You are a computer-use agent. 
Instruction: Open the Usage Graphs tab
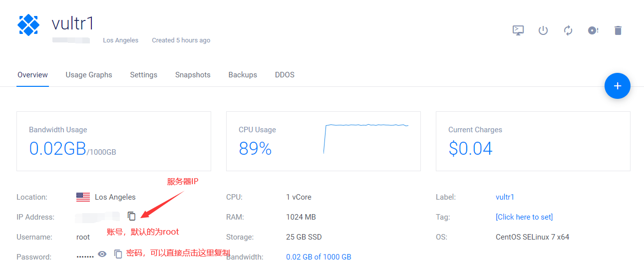coord(89,75)
